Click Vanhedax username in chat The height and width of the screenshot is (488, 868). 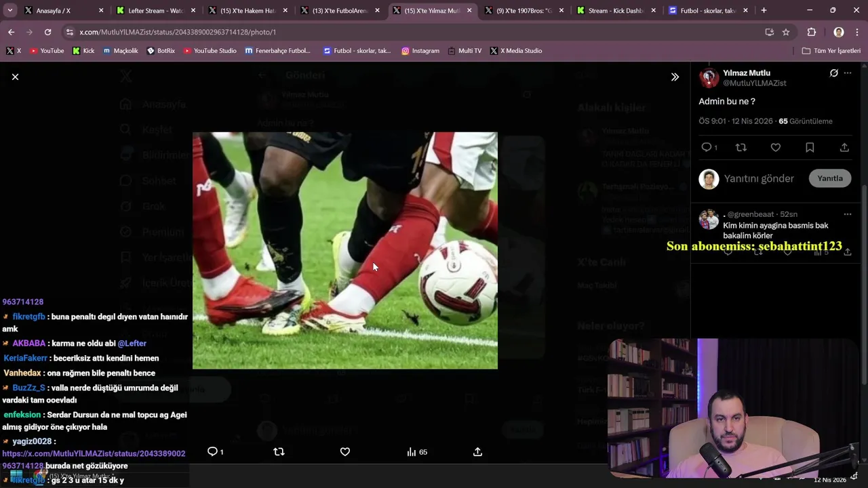(x=22, y=373)
